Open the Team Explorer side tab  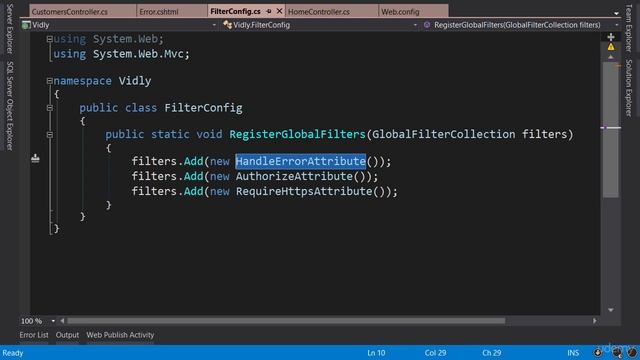[629, 28]
